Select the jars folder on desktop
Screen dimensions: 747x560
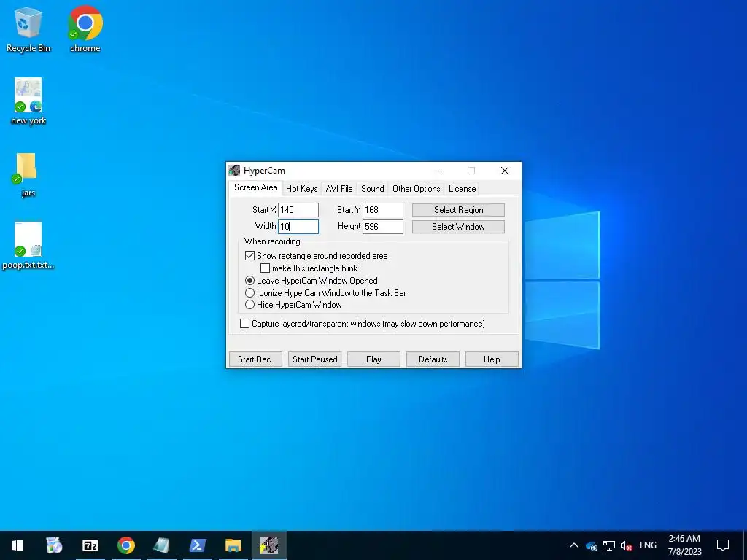28,174
